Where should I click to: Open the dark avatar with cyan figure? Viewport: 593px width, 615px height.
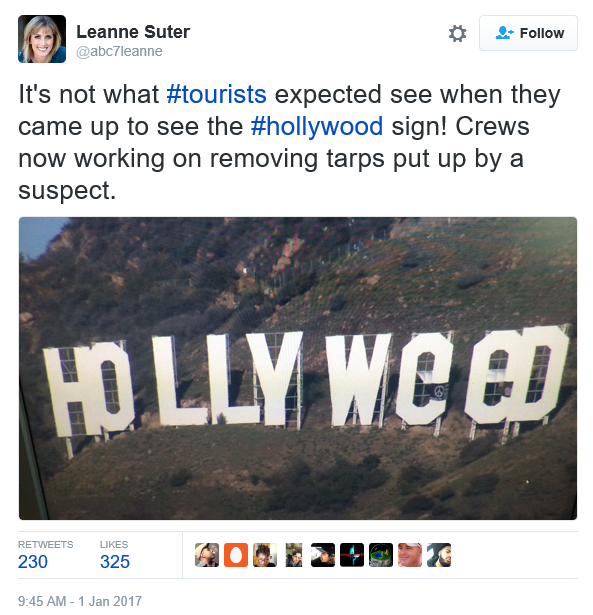click(x=352, y=555)
